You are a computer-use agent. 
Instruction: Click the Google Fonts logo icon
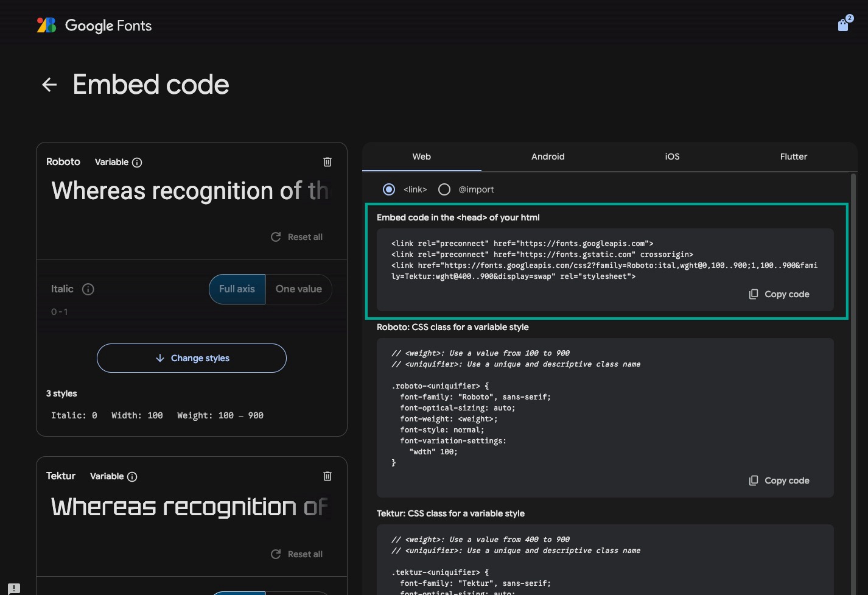[x=46, y=25]
